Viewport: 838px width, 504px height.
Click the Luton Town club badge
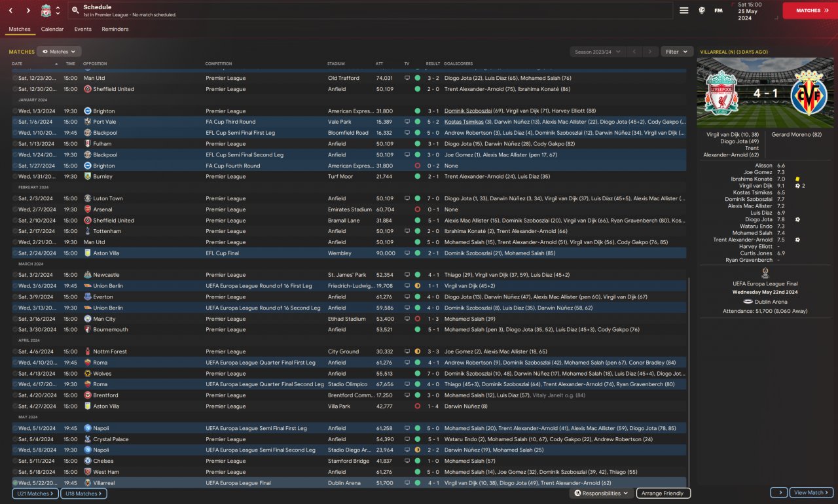(x=88, y=198)
